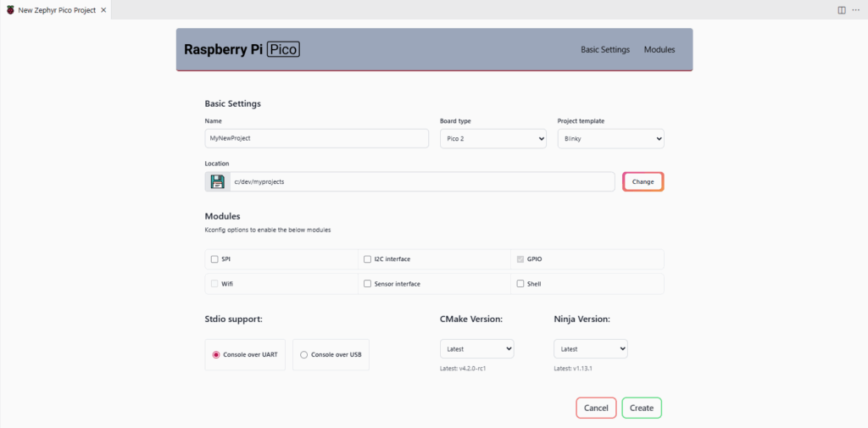Check the Shell module option
The height and width of the screenshot is (428, 868).
[520, 284]
